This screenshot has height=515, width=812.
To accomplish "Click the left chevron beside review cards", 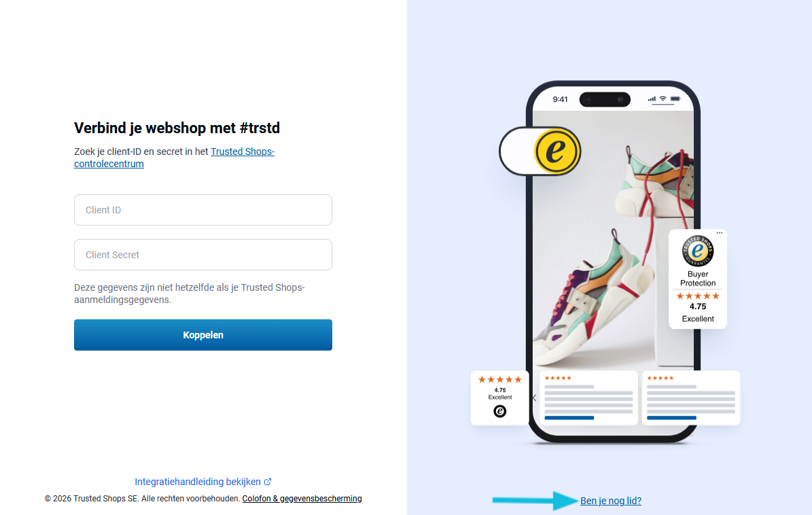I will pyautogui.click(x=535, y=398).
